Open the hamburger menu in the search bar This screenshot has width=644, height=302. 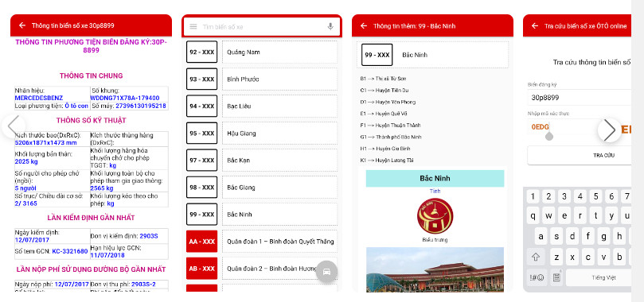193,27
